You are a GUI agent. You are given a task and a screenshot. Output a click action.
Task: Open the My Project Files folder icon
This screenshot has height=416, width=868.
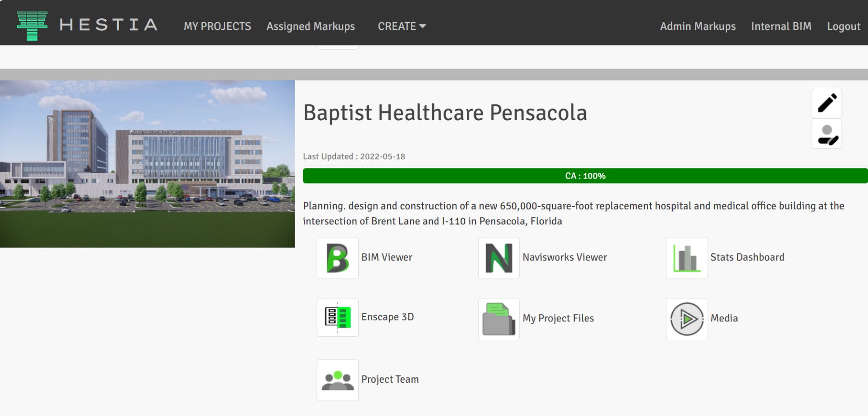click(499, 319)
